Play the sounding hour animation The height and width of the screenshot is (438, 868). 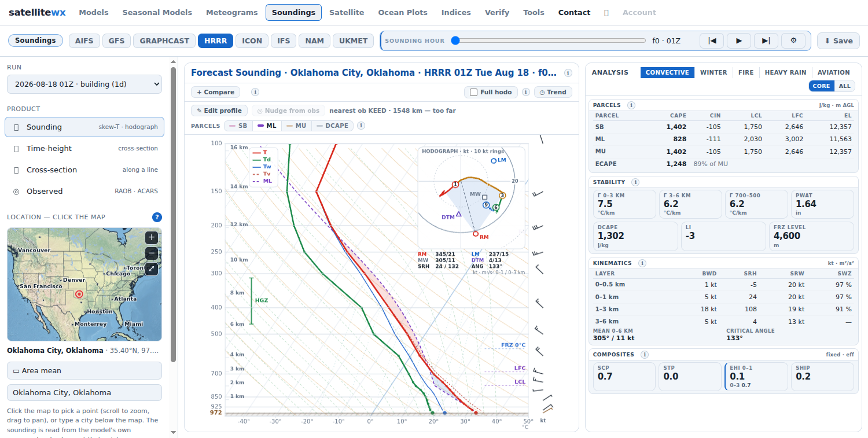click(739, 41)
